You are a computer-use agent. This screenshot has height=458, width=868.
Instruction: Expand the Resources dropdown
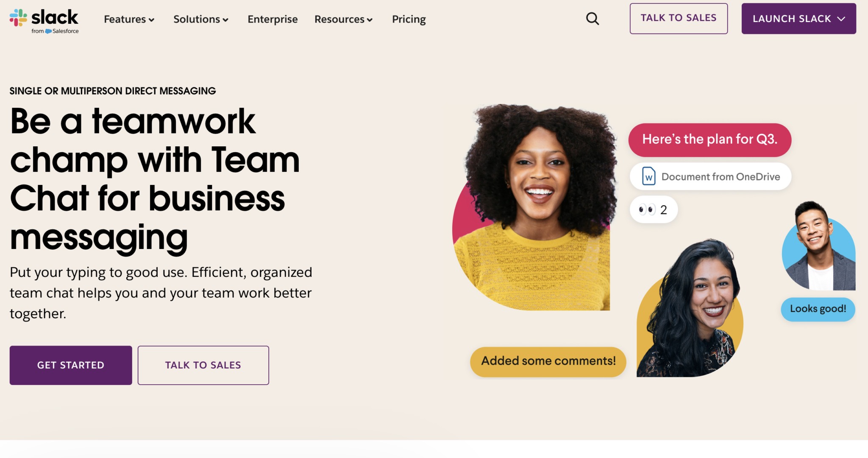tap(343, 19)
